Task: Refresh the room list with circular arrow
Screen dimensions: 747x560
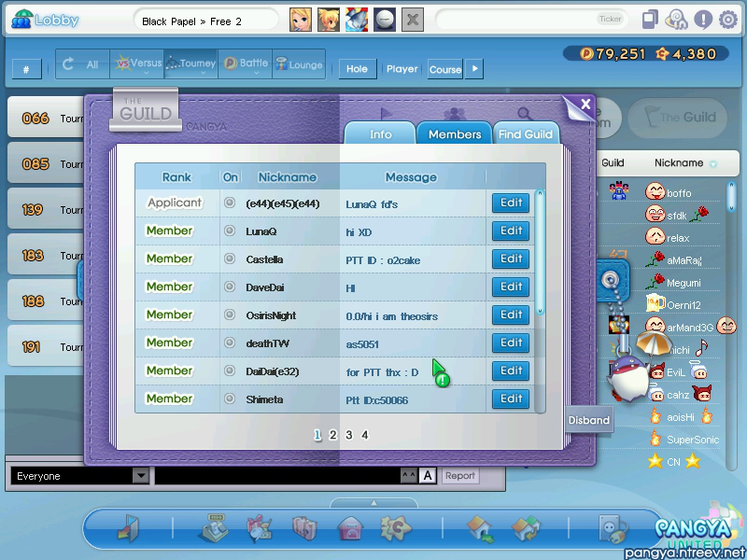Action: pyautogui.click(x=68, y=63)
